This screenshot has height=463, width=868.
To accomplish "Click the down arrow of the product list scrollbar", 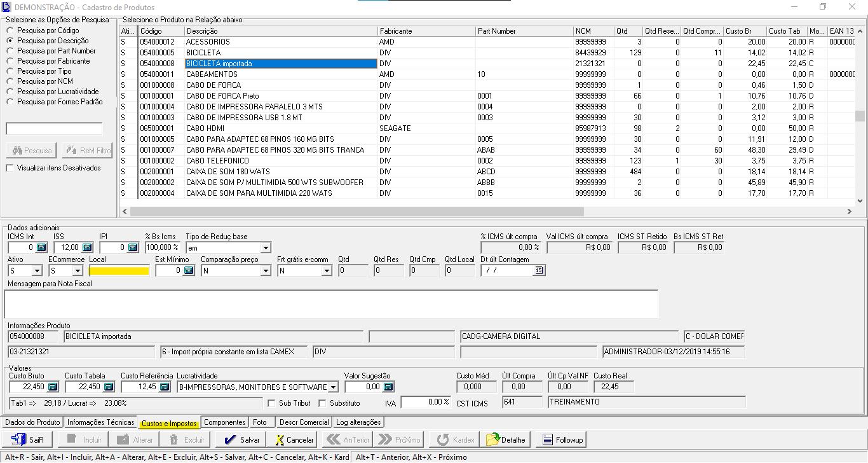I will [x=860, y=200].
